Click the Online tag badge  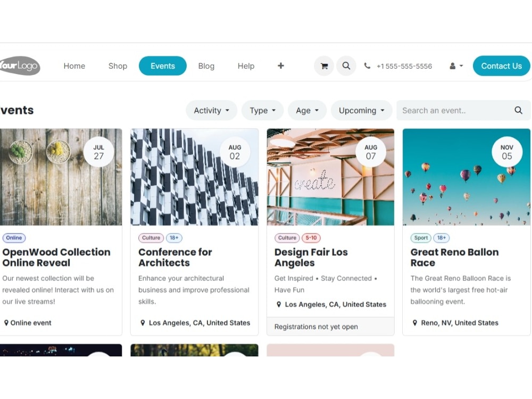pos(14,238)
